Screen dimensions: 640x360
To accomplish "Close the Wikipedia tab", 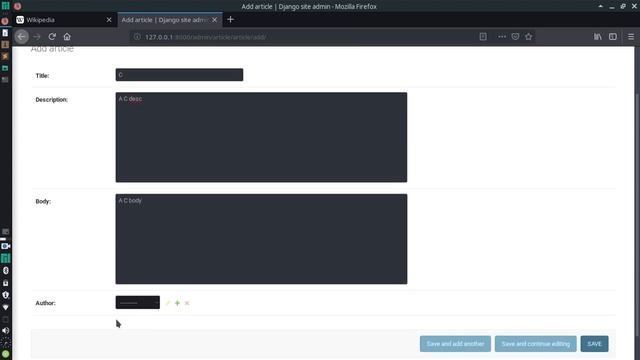I will (x=109, y=20).
